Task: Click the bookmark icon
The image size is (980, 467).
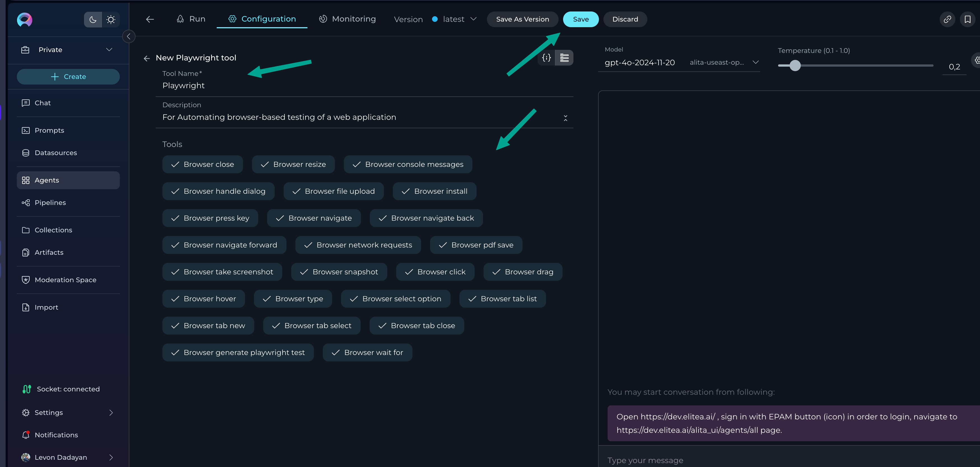Action: (x=967, y=19)
